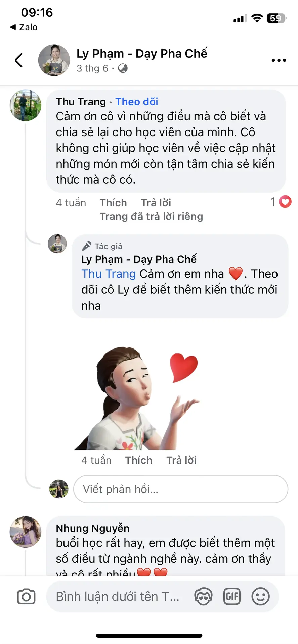Reply to Ly Phạm's sticker comment
The image size is (298, 644).
(x=181, y=460)
